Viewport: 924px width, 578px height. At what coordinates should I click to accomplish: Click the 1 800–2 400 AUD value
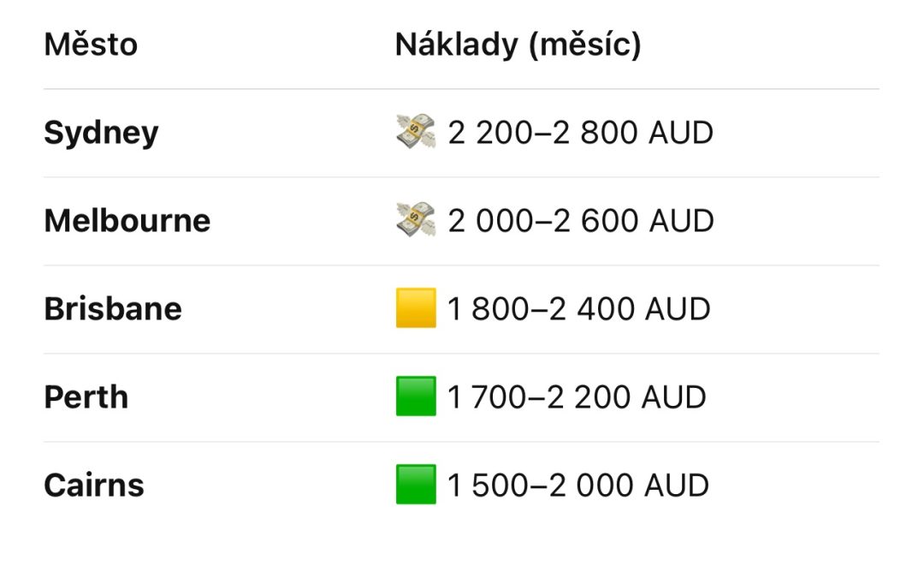(x=578, y=309)
